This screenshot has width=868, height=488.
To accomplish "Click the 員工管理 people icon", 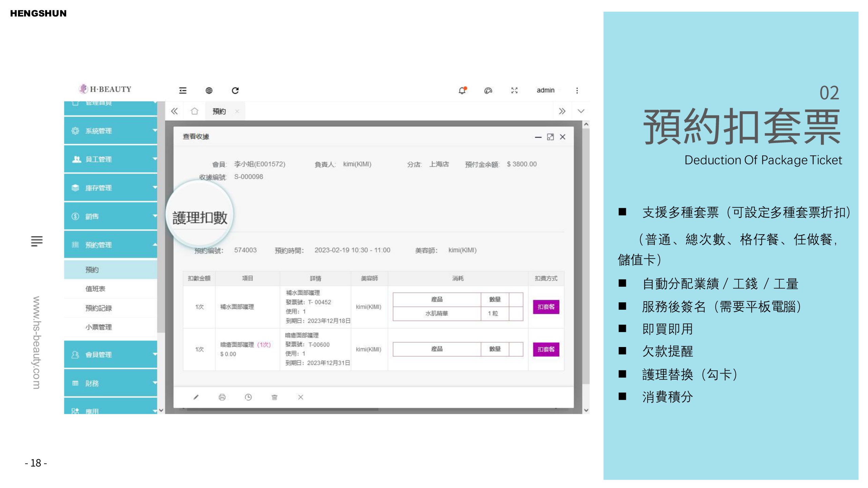I will pyautogui.click(x=77, y=159).
